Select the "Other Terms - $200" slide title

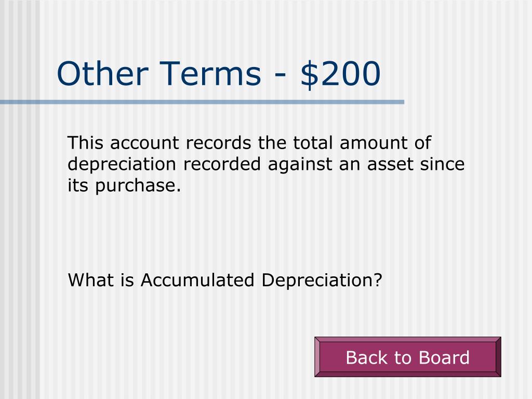(x=219, y=74)
